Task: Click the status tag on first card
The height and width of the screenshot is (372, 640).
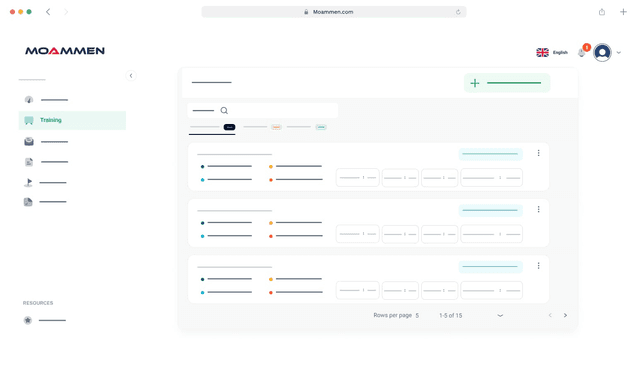Action: [491, 154]
